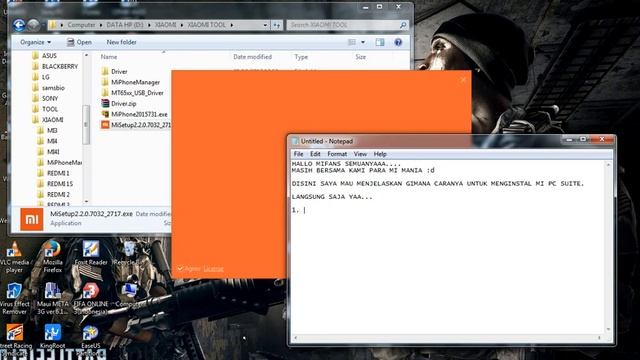The height and width of the screenshot is (360, 640).
Task: Open Notepad Edit menu
Action: (315, 154)
